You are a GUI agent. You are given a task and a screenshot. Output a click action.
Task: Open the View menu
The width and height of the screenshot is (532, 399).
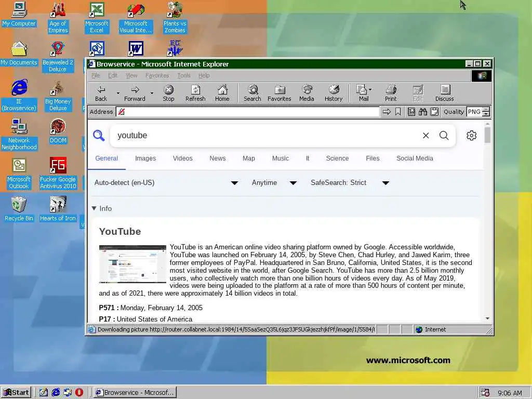131,75
